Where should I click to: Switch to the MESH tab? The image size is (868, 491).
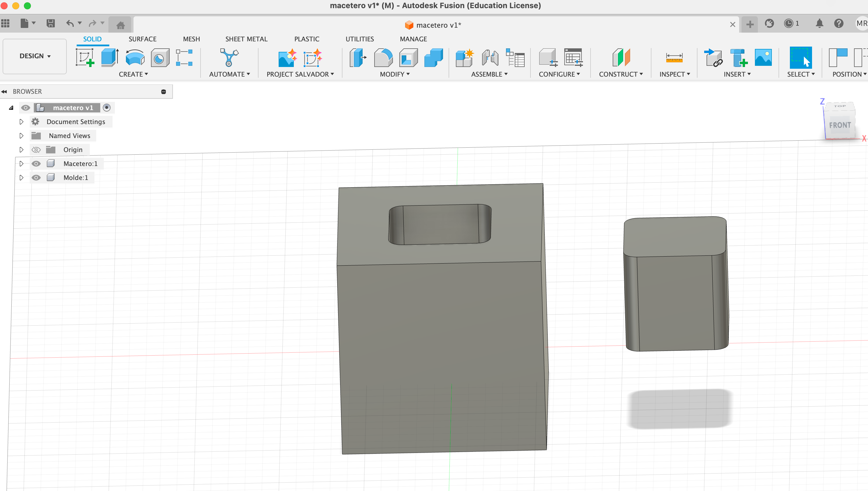(191, 39)
